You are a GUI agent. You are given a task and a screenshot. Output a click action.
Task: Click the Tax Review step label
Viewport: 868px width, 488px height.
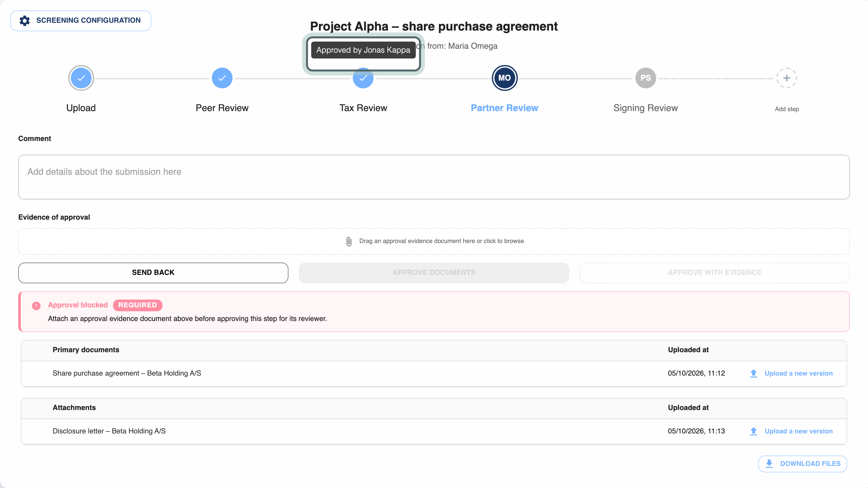pyautogui.click(x=363, y=108)
